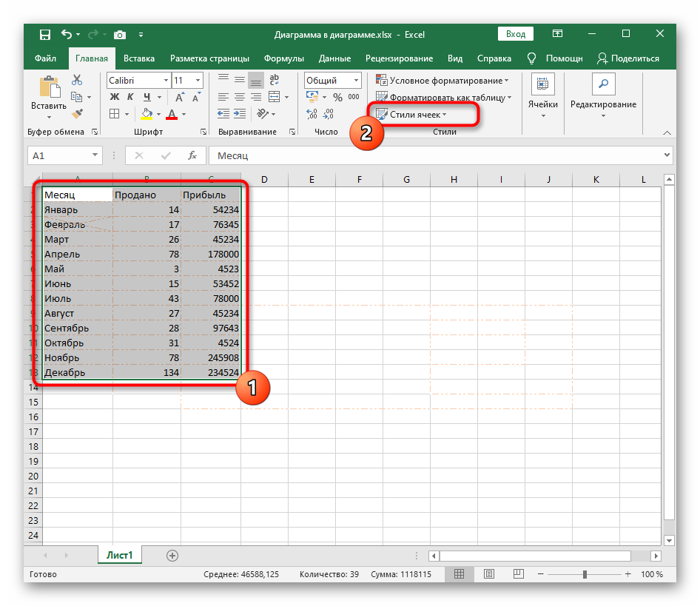Click the wrap text icon

[x=274, y=81]
